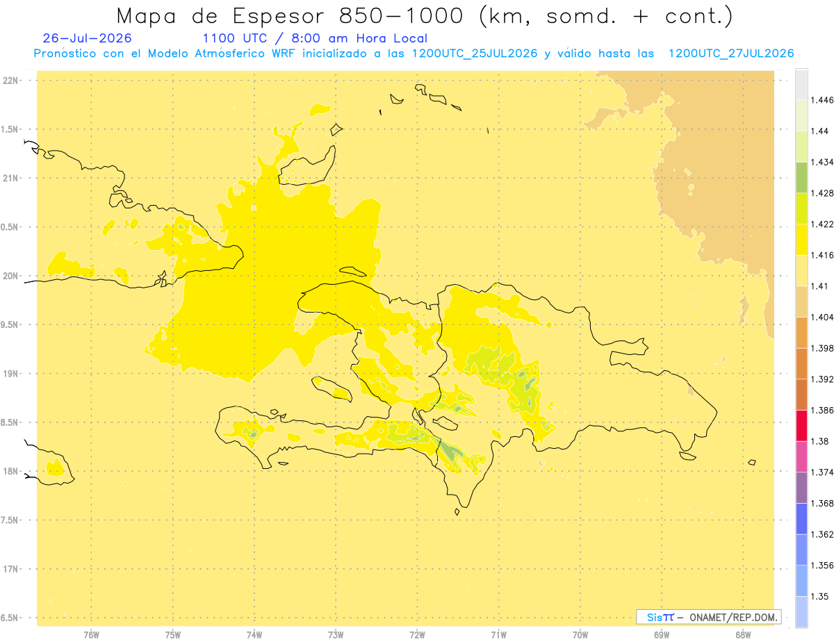Click the '17N' latitude label
Viewport: 834px width, 644px height.
point(10,569)
